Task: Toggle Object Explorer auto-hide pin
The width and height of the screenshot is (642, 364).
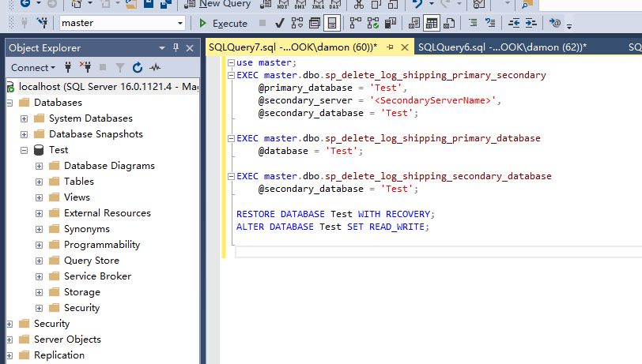Action: (176, 48)
